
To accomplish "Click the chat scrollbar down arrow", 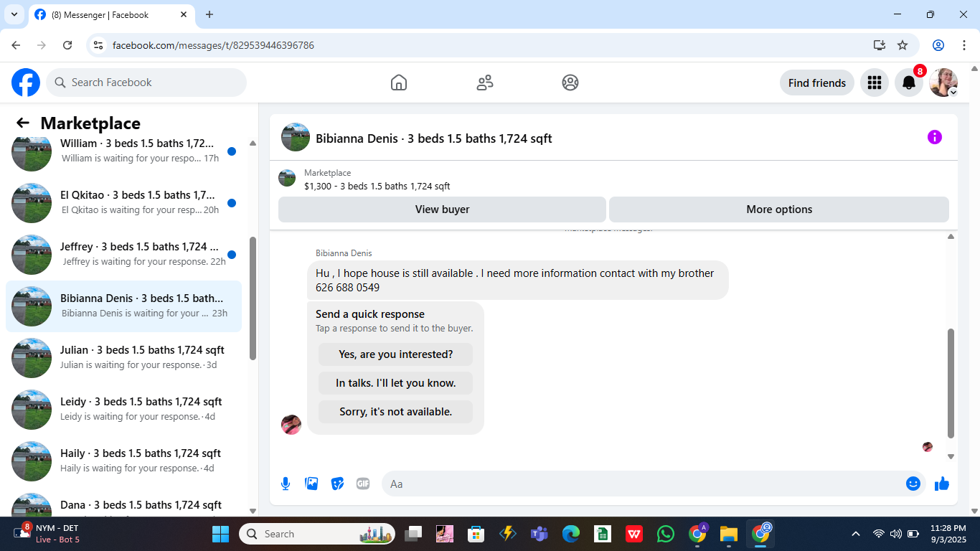I will pyautogui.click(x=951, y=456).
